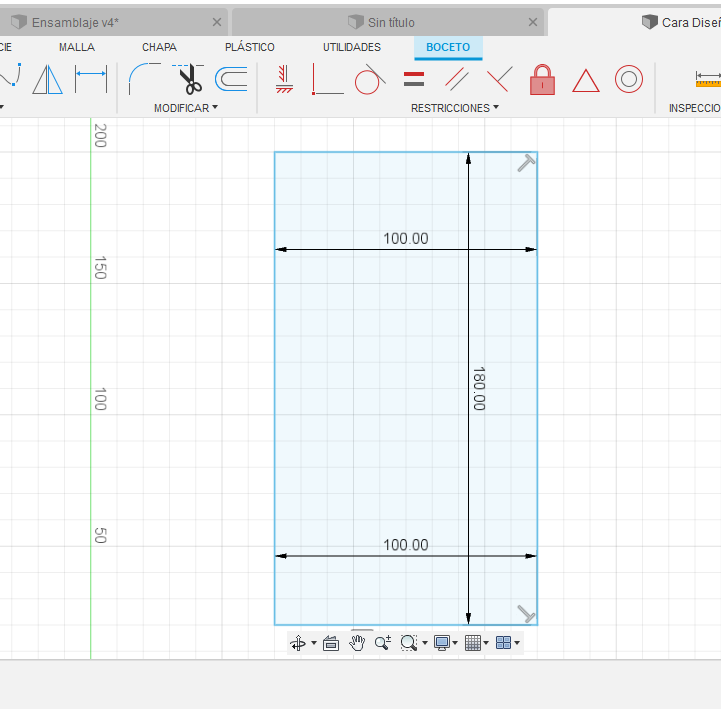
Task: Apply the Perpendicular constraint
Action: point(500,79)
